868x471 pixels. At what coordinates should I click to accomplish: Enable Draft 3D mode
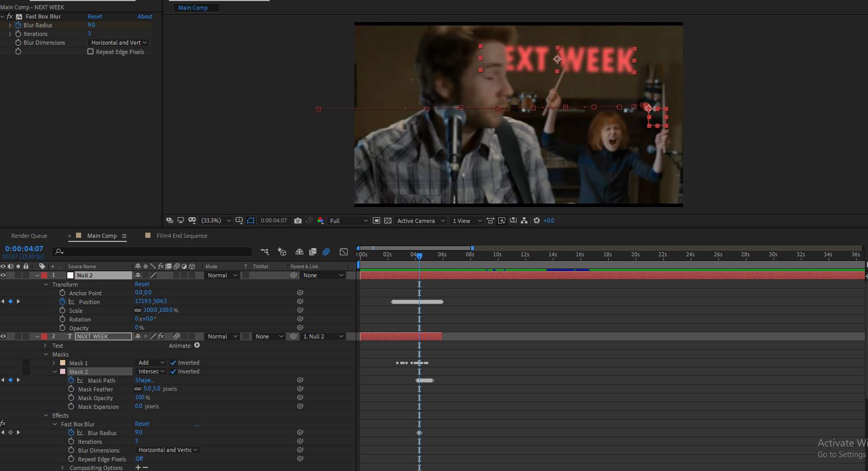coord(282,252)
